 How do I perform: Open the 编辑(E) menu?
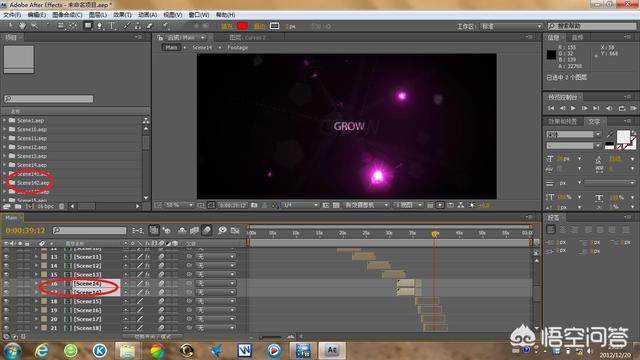click(x=37, y=15)
